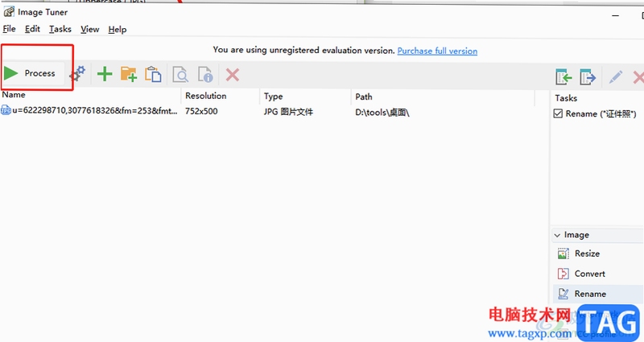Uncheck the Rename task checkbox
This screenshot has width=644, height=342.
(558, 113)
